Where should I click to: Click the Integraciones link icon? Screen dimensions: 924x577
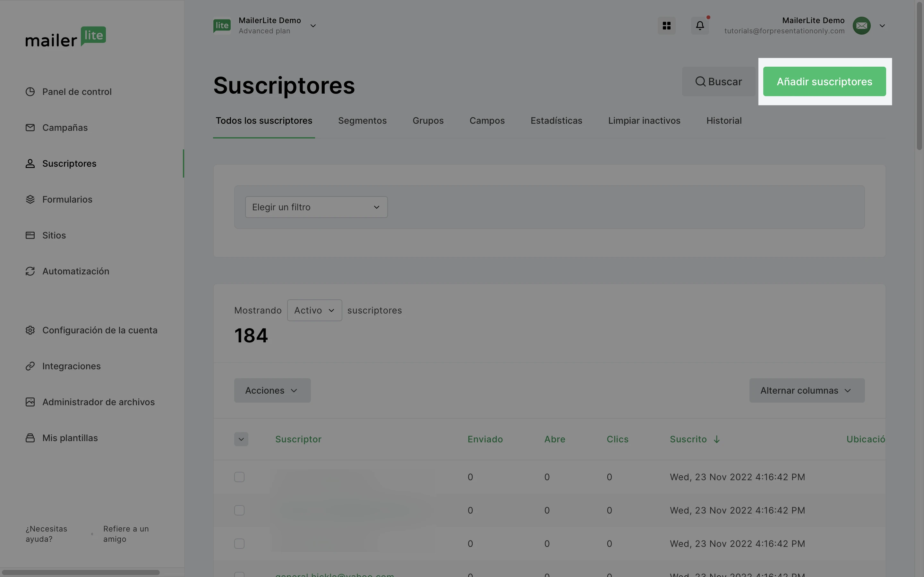point(30,366)
